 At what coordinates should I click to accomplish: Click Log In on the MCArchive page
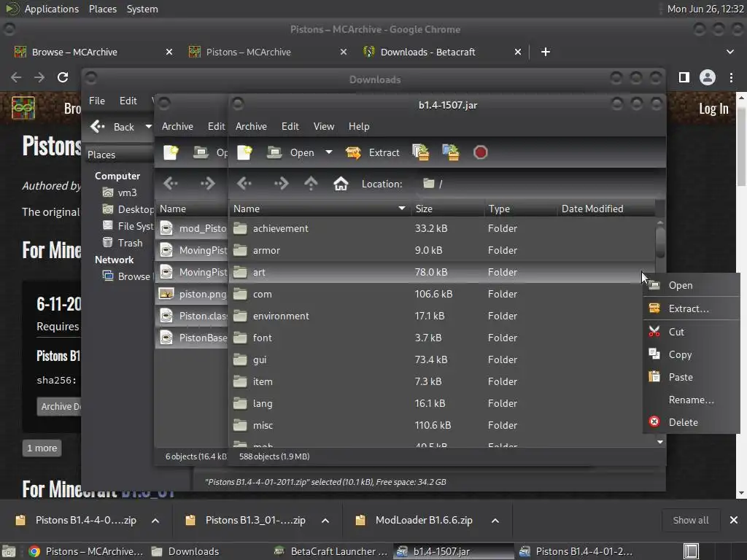[713, 109]
